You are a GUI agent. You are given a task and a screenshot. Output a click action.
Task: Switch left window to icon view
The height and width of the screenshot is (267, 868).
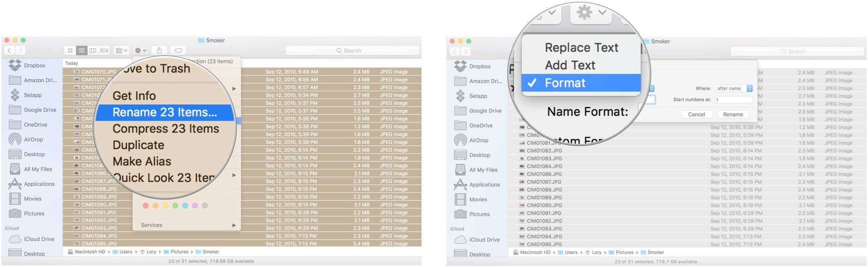pyautogui.click(x=70, y=51)
